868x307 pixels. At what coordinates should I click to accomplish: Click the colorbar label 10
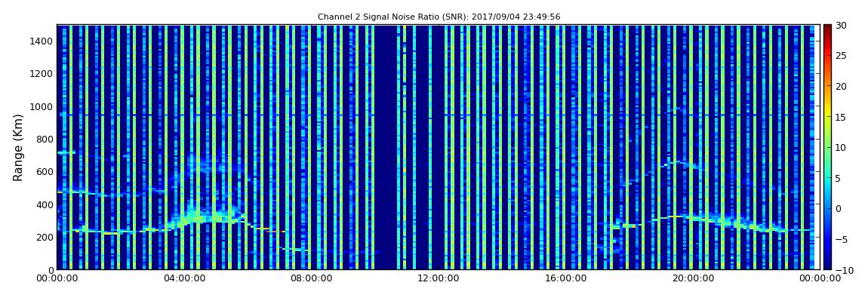coord(842,147)
